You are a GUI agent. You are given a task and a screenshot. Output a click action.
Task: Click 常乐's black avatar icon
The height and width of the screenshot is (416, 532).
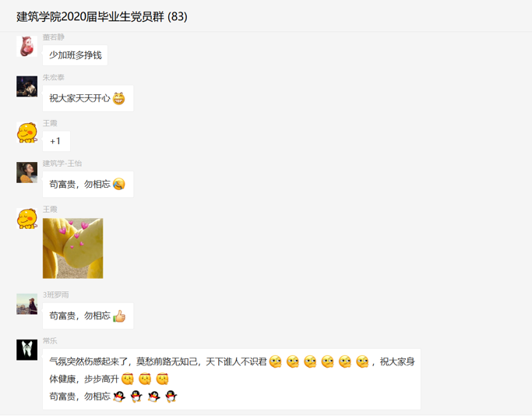(x=26, y=350)
